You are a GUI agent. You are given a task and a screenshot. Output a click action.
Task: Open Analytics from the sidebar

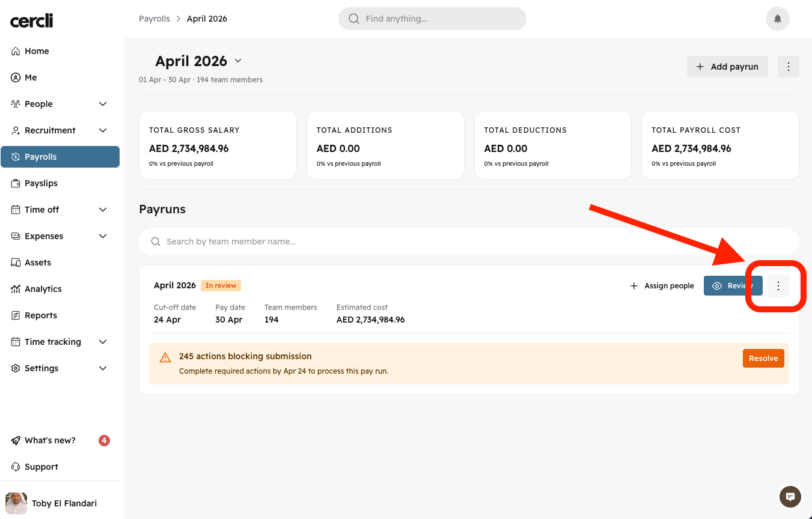pyautogui.click(x=43, y=289)
